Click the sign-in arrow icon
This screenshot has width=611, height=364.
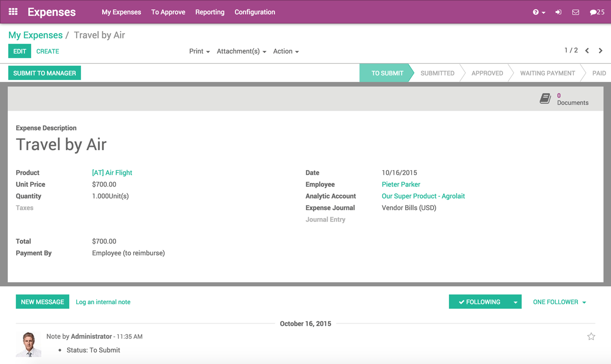558,12
